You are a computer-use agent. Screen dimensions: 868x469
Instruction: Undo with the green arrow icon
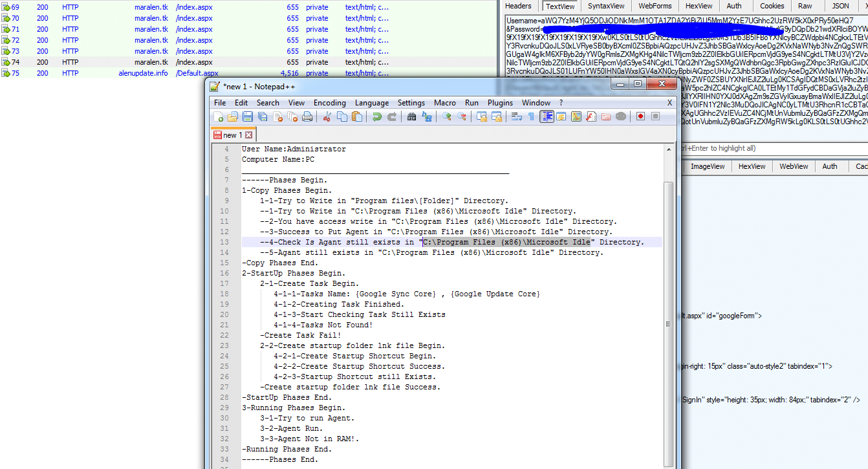[x=376, y=116]
